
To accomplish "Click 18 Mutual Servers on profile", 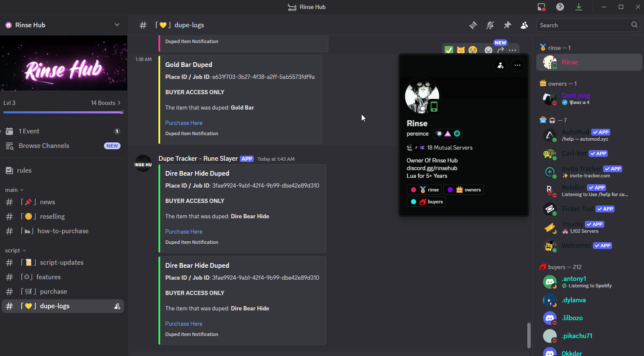I will [450, 148].
